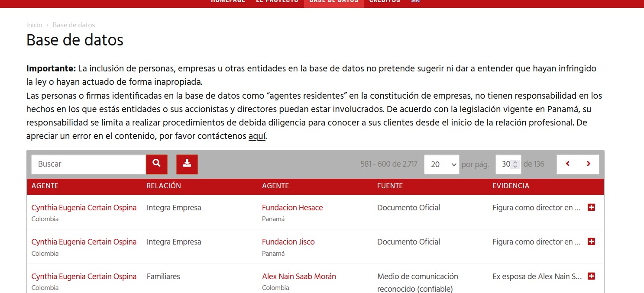644x293 pixels.
Task: Open Cynthia Eugenia Certain Ospina in Jisco row
Action: [84, 242]
